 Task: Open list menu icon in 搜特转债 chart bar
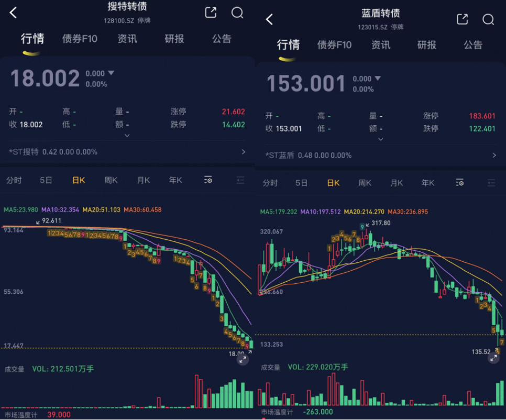[240, 180]
